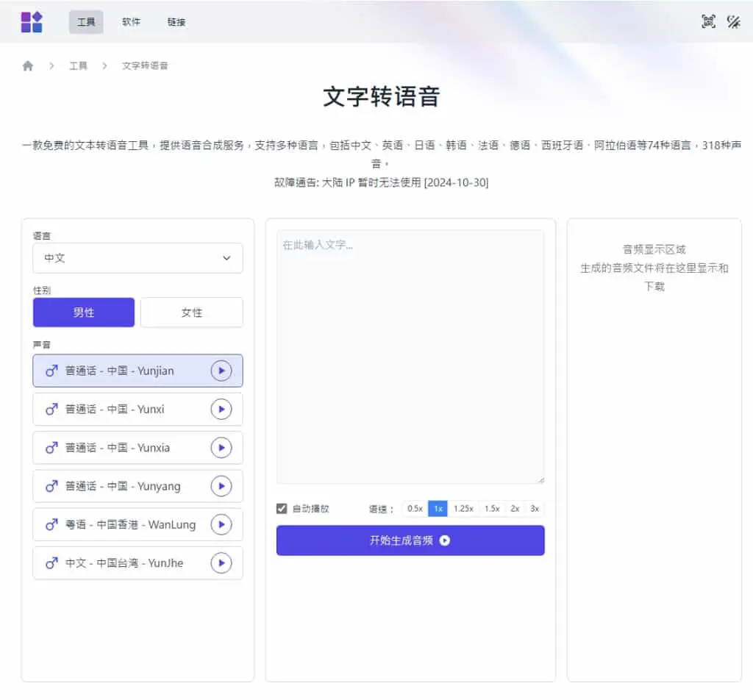Choose the Yunyang voice entry
Screen dimensions: 753x700
pyautogui.click(x=138, y=486)
